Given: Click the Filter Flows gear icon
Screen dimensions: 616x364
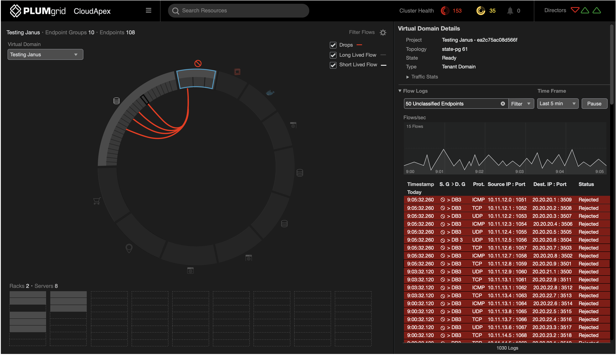Looking at the screenshot, I should pyautogui.click(x=383, y=32).
